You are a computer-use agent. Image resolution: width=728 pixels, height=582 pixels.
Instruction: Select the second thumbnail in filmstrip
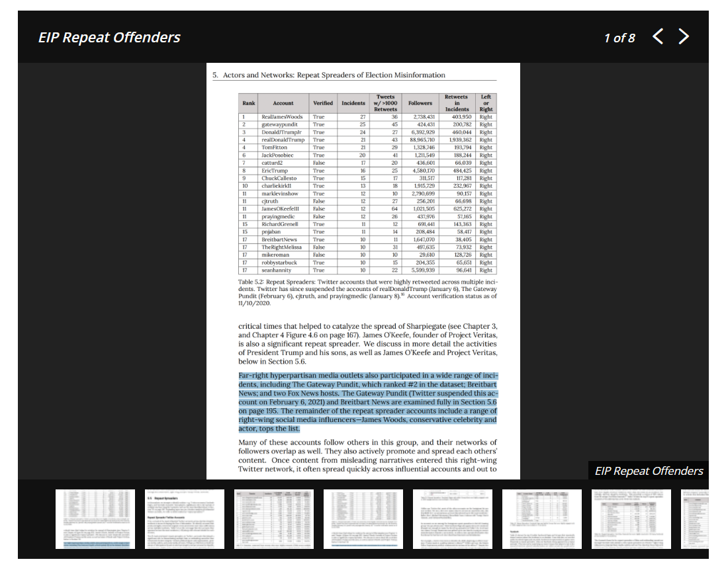[x=185, y=519]
